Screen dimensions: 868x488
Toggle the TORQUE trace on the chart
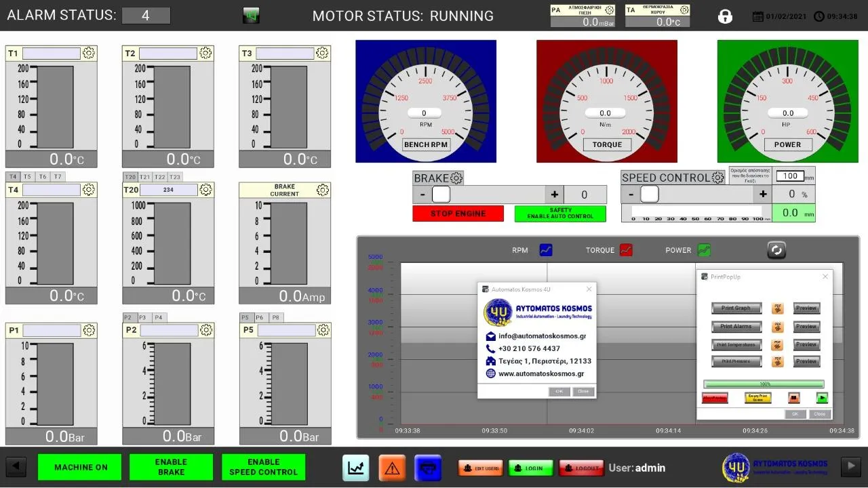pyautogui.click(x=626, y=250)
